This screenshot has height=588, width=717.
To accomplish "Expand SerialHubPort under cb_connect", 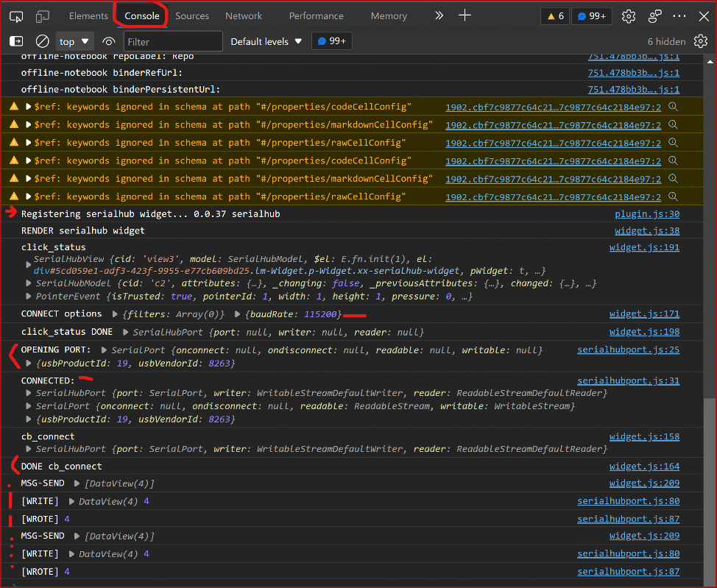I will [x=29, y=449].
